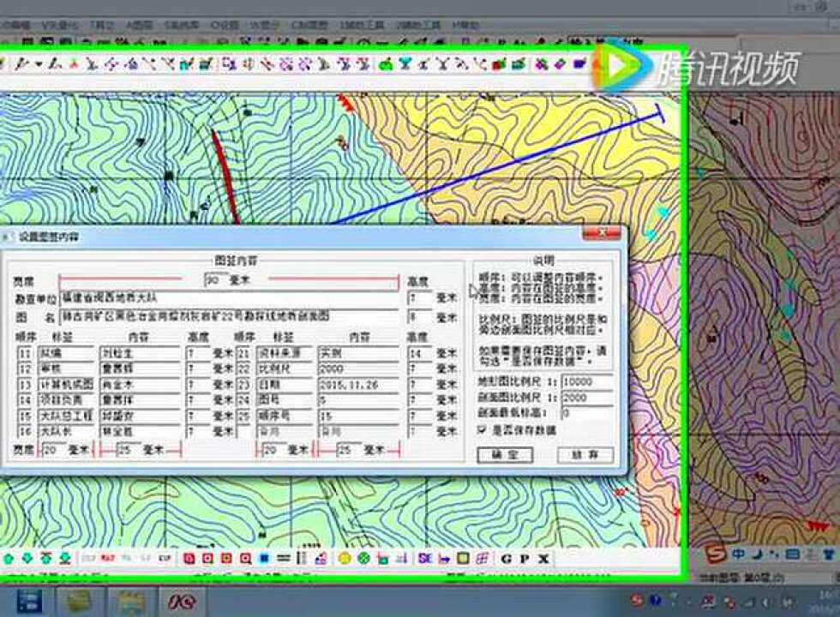Click the row 16 label field 大队长
The image size is (840, 617).
(x=65, y=432)
